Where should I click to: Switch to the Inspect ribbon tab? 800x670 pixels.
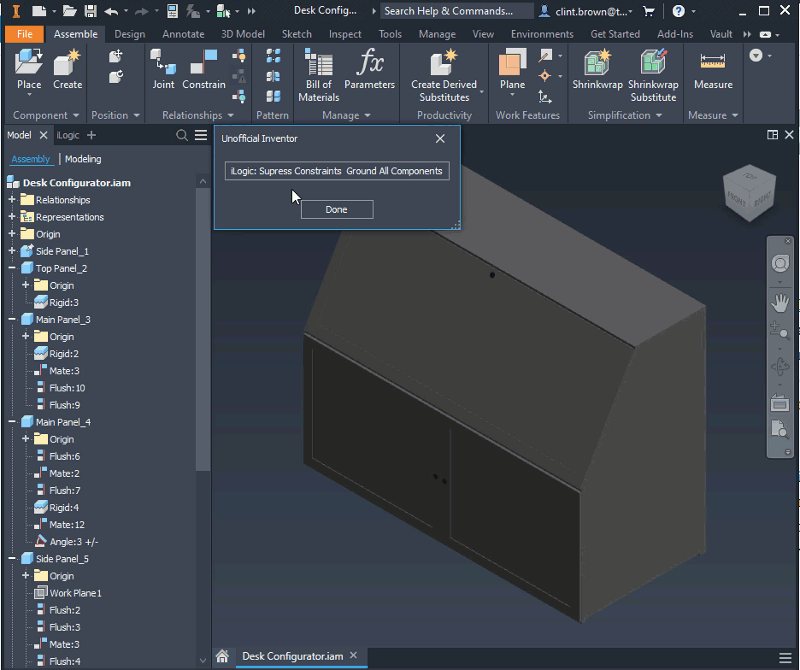coord(345,34)
